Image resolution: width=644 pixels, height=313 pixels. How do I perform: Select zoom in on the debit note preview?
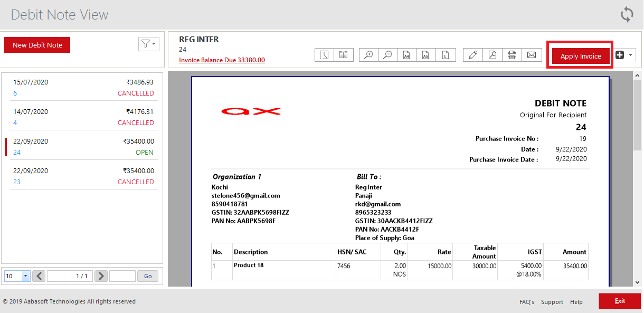point(368,54)
